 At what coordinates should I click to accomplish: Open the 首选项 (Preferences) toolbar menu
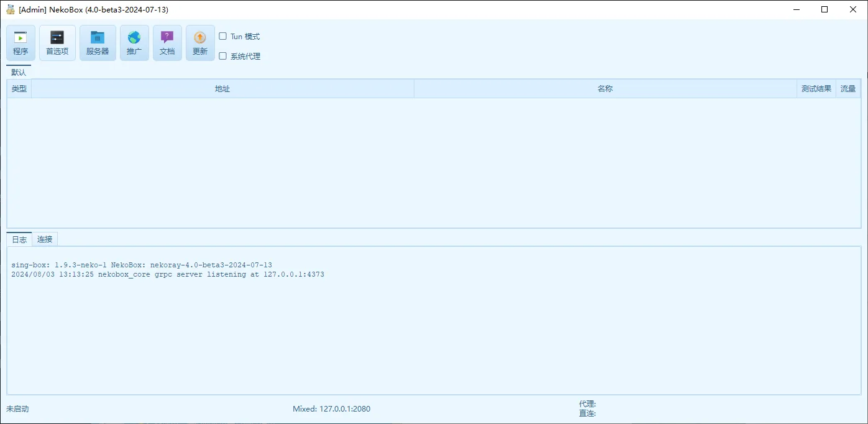pyautogui.click(x=57, y=43)
